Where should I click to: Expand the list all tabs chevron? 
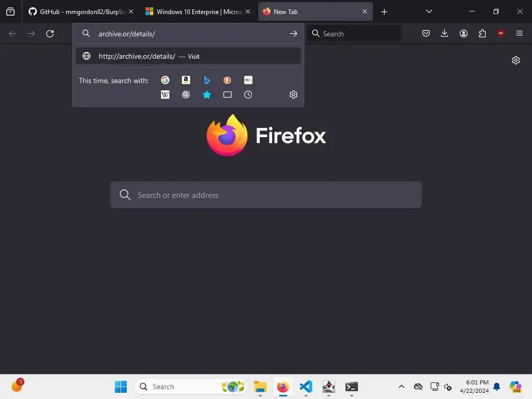(429, 11)
